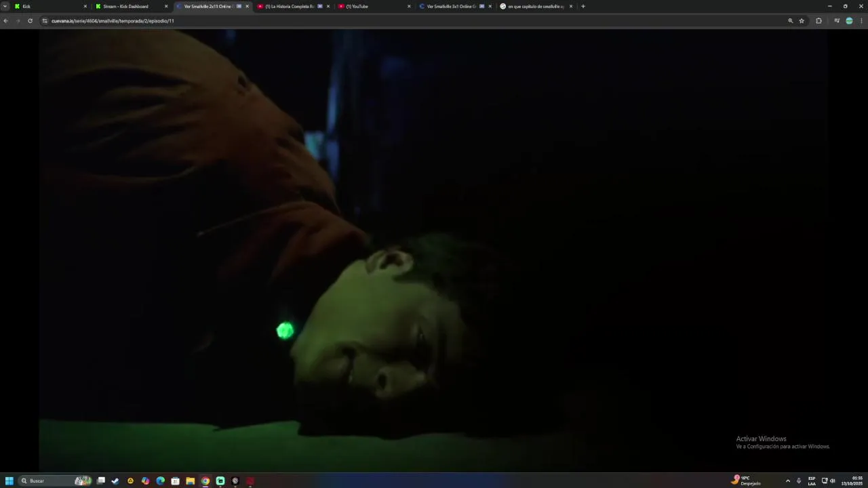Open File Explorer from the taskbar

point(190,481)
